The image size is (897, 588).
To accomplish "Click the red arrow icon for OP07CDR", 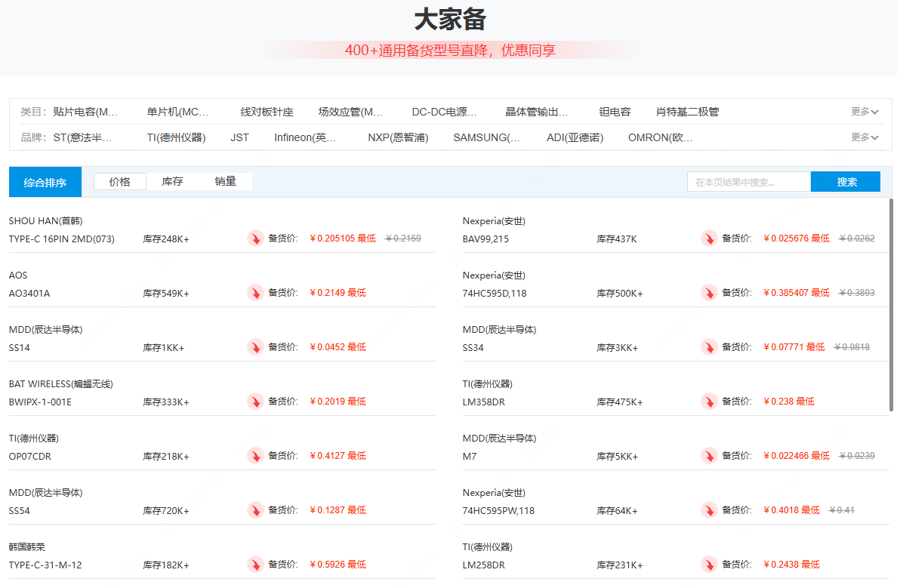I will click(255, 456).
